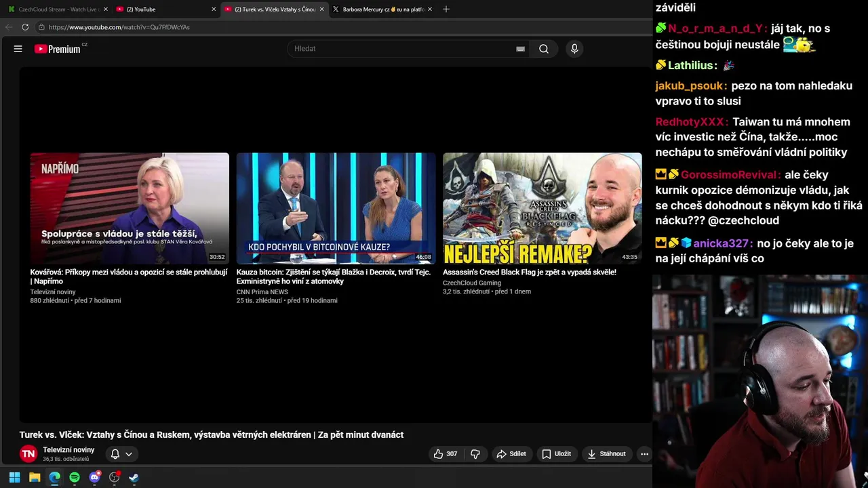The width and height of the screenshot is (868, 488).
Task: Click the 46:08 duration badge
Action: (x=423, y=258)
